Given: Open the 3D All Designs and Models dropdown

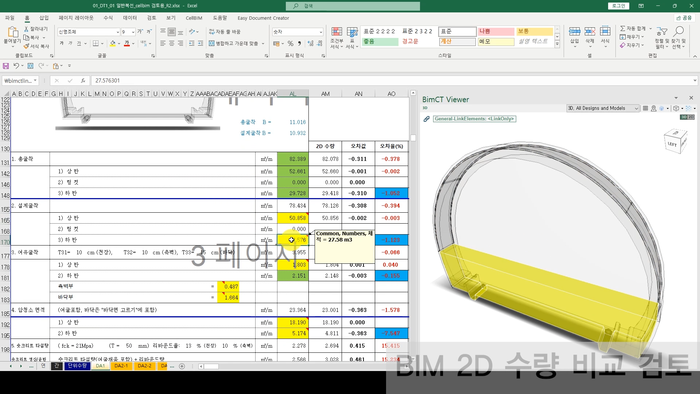Looking at the screenshot, I should coord(603,108).
